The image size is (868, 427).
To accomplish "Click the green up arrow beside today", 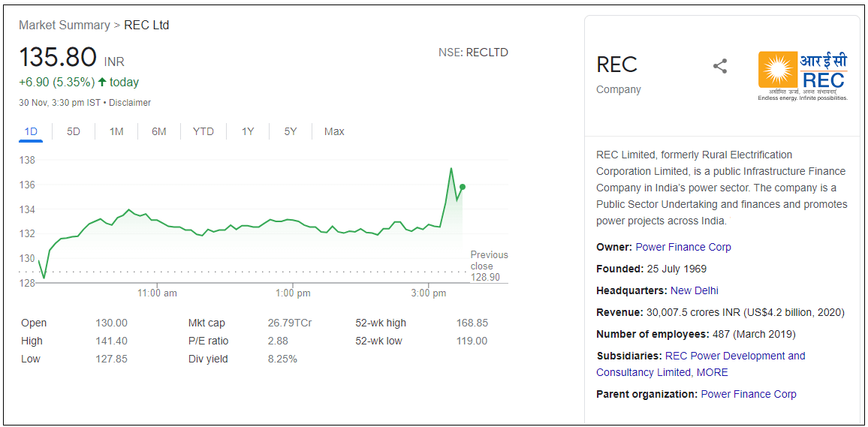I will pos(102,82).
